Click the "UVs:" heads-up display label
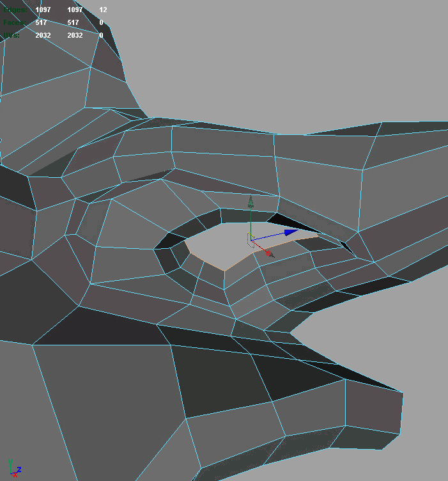 [13, 35]
